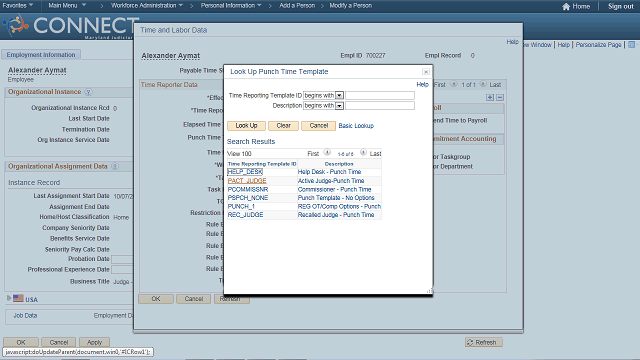Open the Workforce Administration menu

(x=147, y=6)
